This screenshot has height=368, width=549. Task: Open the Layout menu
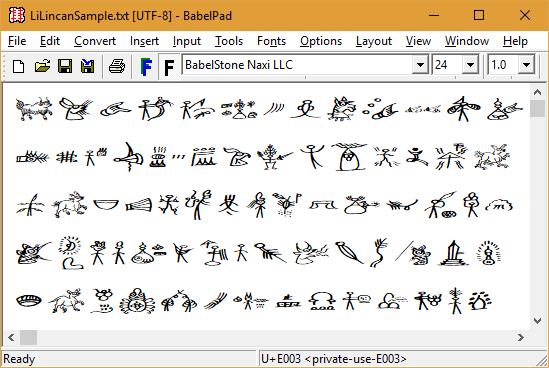pos(374,41)
